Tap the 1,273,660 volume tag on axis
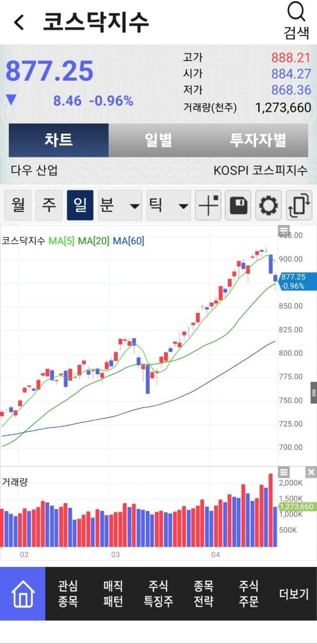 click(x=296, y=506)
